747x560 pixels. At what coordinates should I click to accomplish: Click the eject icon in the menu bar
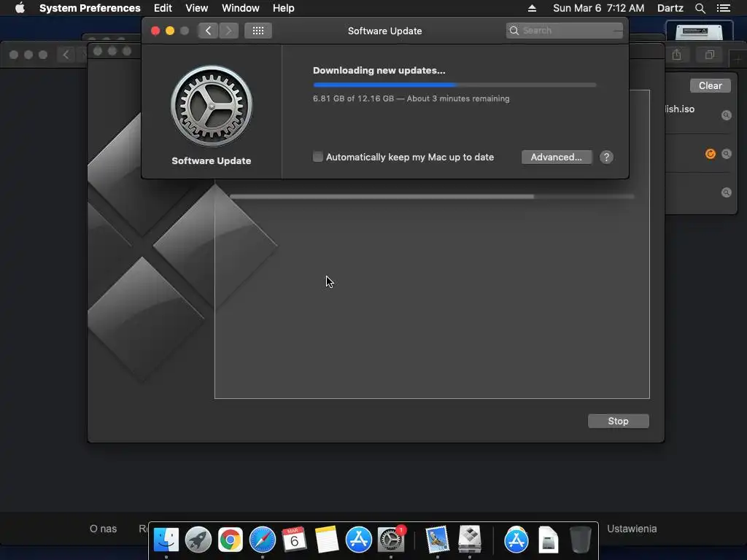click(x=532, y=8)
